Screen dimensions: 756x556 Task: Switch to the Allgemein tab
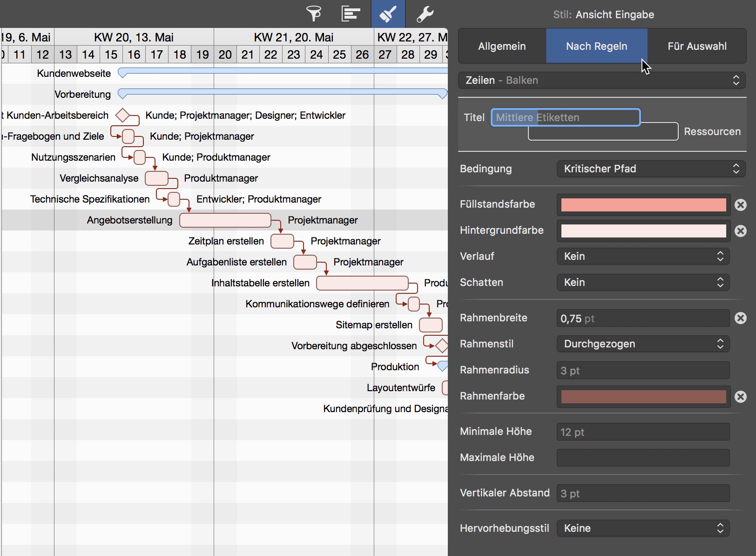point(502,46)
